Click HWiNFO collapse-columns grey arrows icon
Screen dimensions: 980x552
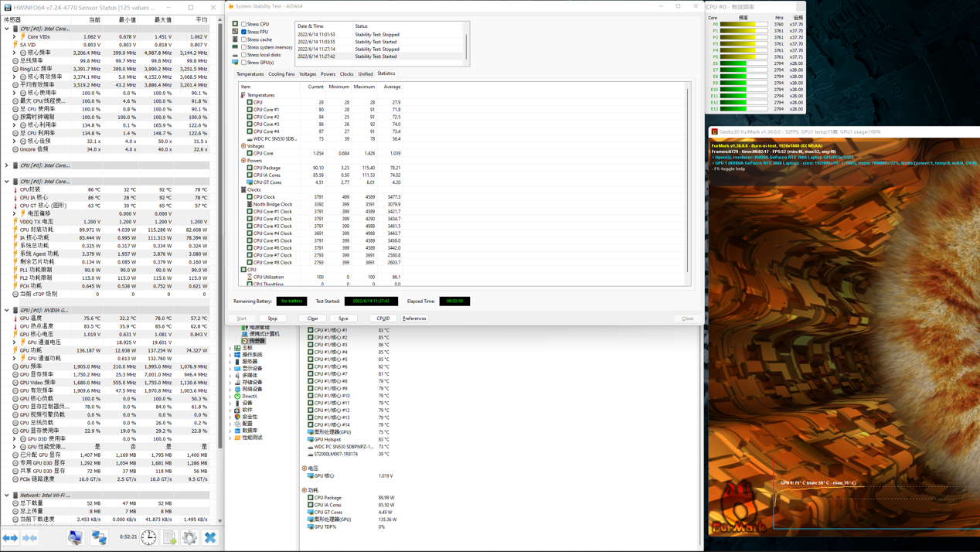pyautogui.click(x=29, y=538)
